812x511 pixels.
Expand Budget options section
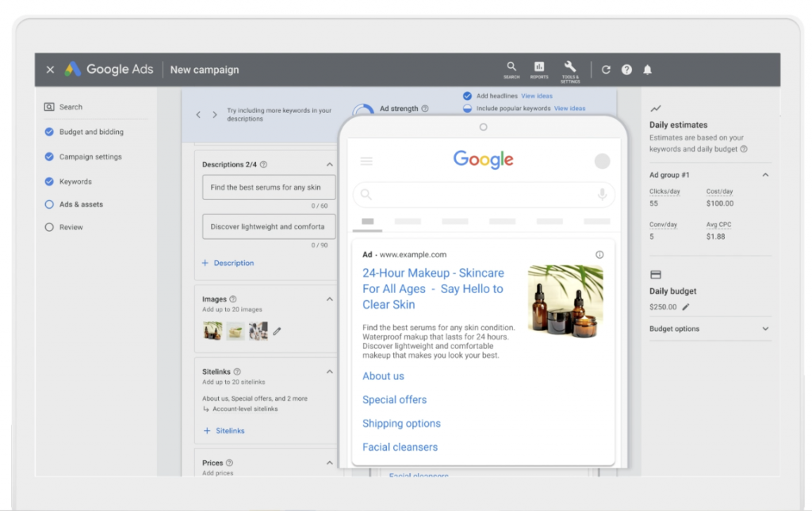[x=765, y=328]
